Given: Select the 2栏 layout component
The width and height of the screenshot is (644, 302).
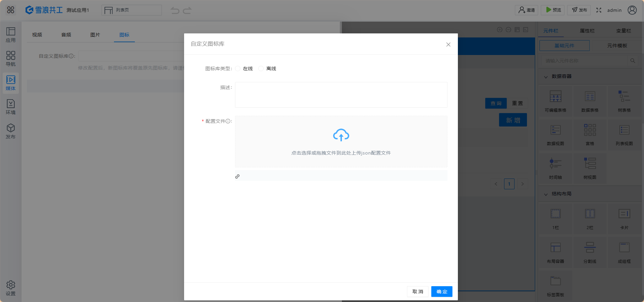Looking at the screenshot, I should click(x=590, y=219).
